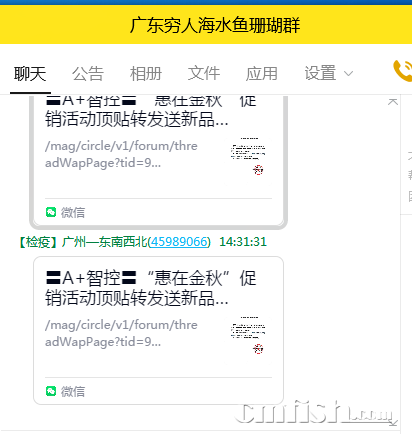Viewport: 412px width, 434px height.
Task: Click the WeChat icon in upper card
Action: pyautogui.click(x=51, y=212)
